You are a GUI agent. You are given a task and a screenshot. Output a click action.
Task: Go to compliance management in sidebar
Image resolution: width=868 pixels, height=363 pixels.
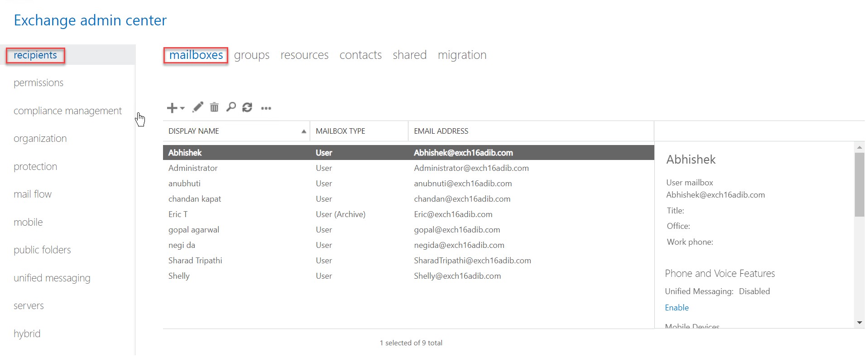[67, 111]
